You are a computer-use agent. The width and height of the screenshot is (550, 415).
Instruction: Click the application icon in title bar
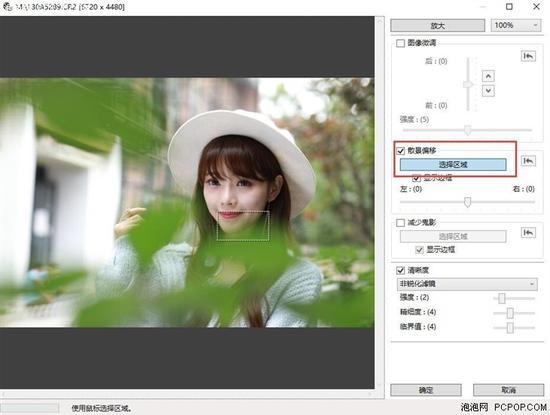point(7,7)
